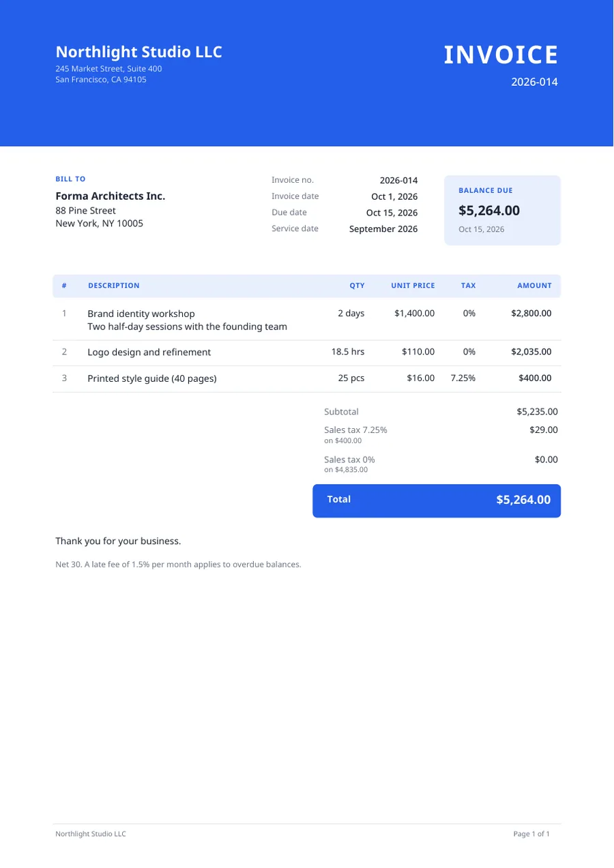The image size is (614, 868).
Task: Select the invoice number under the INVOICE title
Action: click(x=535, y=82)
